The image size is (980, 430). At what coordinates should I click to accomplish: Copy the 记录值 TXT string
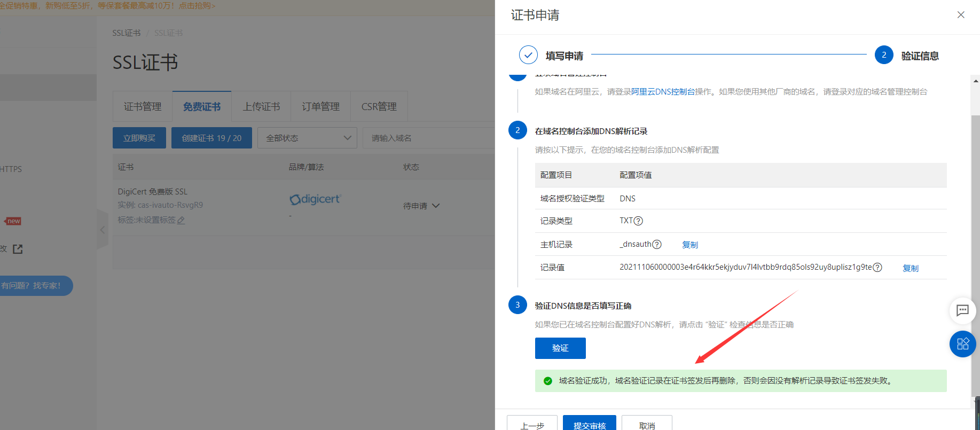(911, 268)
